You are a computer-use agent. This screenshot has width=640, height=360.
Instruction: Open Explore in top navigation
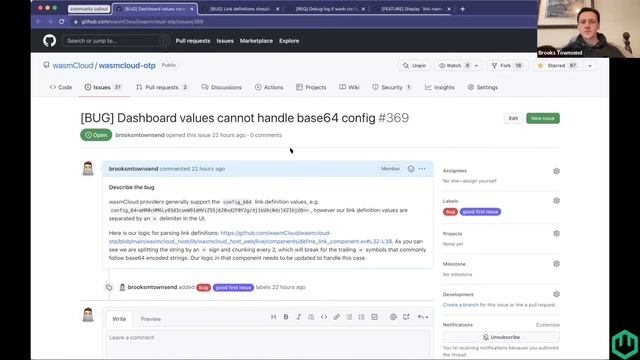pyautogui.click(x=289, y=41)
